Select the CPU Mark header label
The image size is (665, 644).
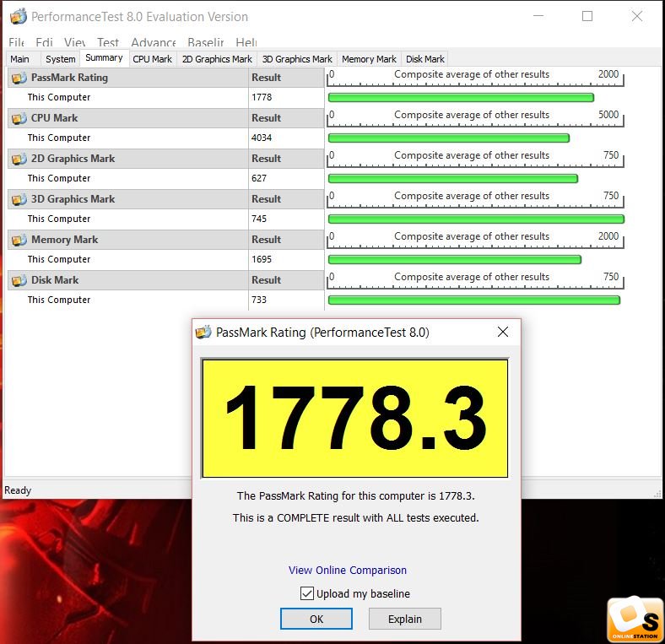pyautogui.click(x=54, y=118)
